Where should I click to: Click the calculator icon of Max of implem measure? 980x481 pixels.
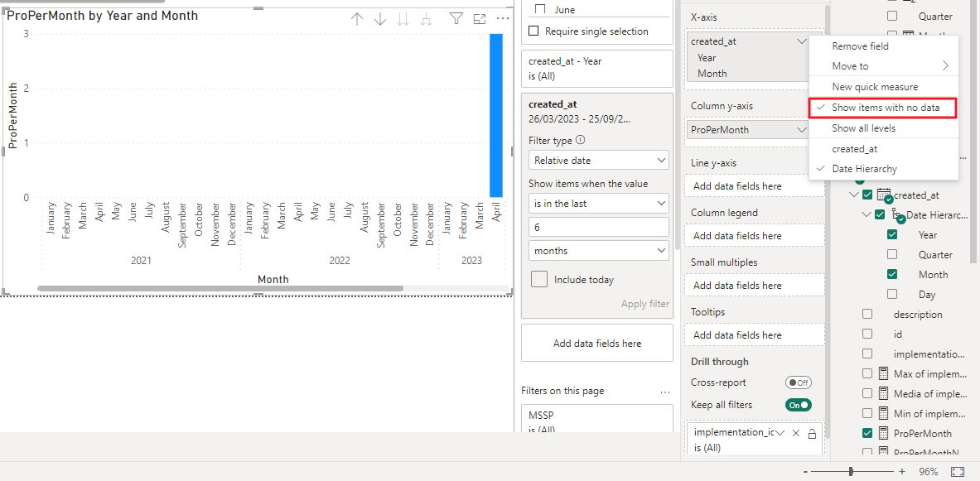[883, 373]
